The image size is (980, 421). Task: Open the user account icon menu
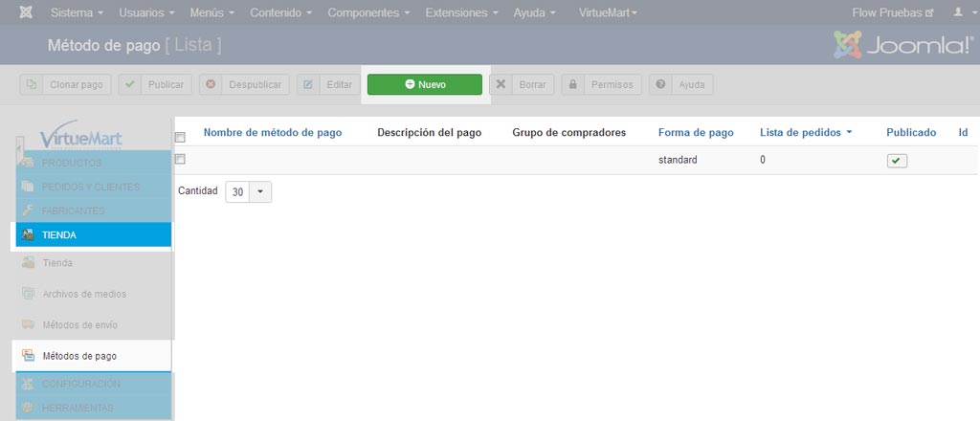(961, 12)
